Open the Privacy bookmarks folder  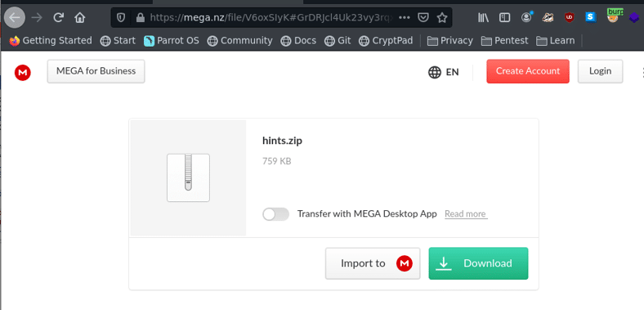tap(450, 41)
